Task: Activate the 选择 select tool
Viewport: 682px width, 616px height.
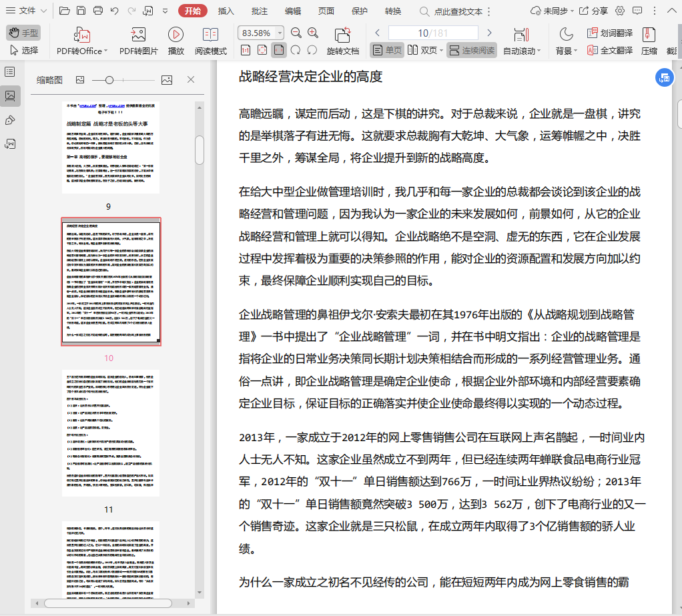Action: point(23,51)
